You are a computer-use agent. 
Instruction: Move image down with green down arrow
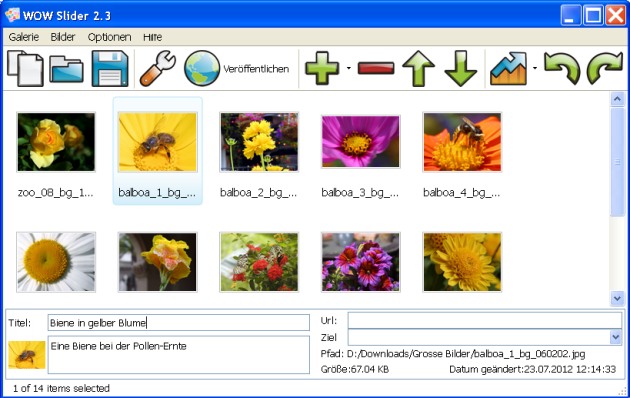[x=460, y=68]
